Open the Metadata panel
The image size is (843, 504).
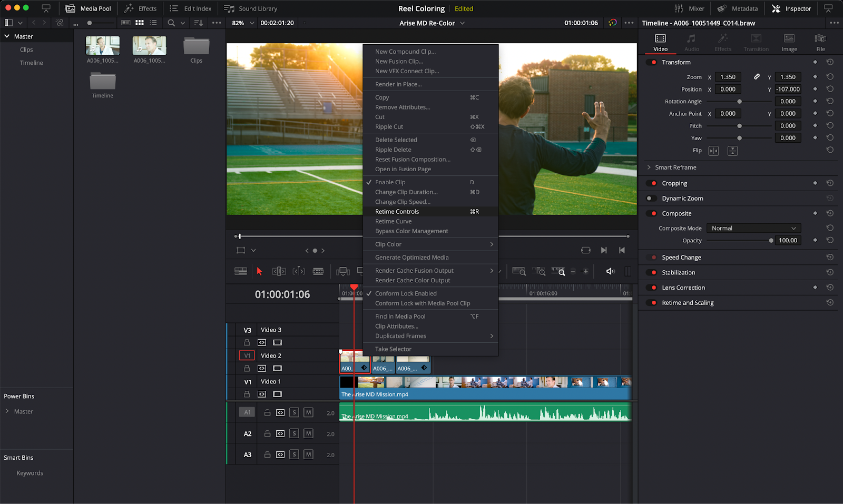[x=737, y=8]
